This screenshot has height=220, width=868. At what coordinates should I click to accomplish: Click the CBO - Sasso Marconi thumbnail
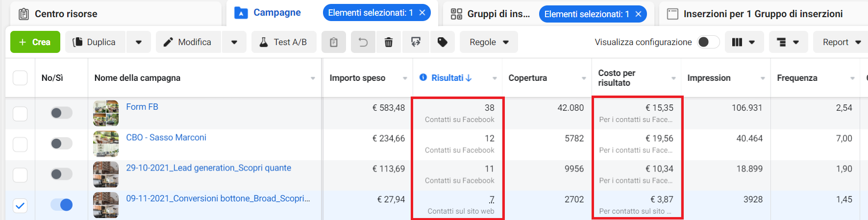[x=106, y=144]
